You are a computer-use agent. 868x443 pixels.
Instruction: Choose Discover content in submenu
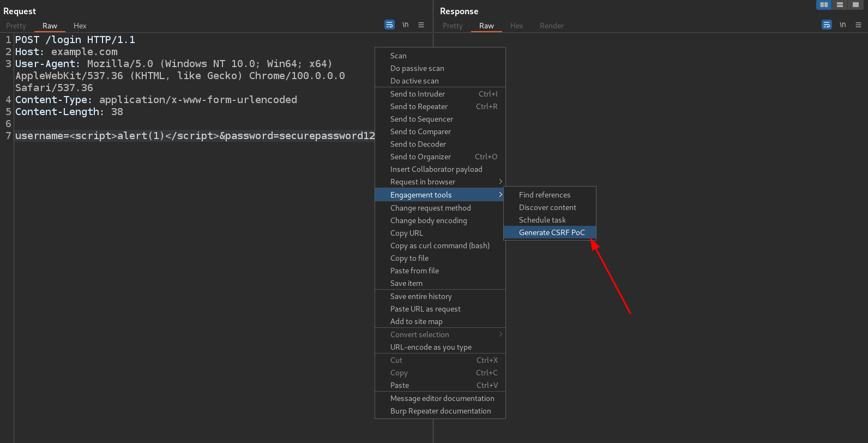pyautogui.click(x=550, y=207)
